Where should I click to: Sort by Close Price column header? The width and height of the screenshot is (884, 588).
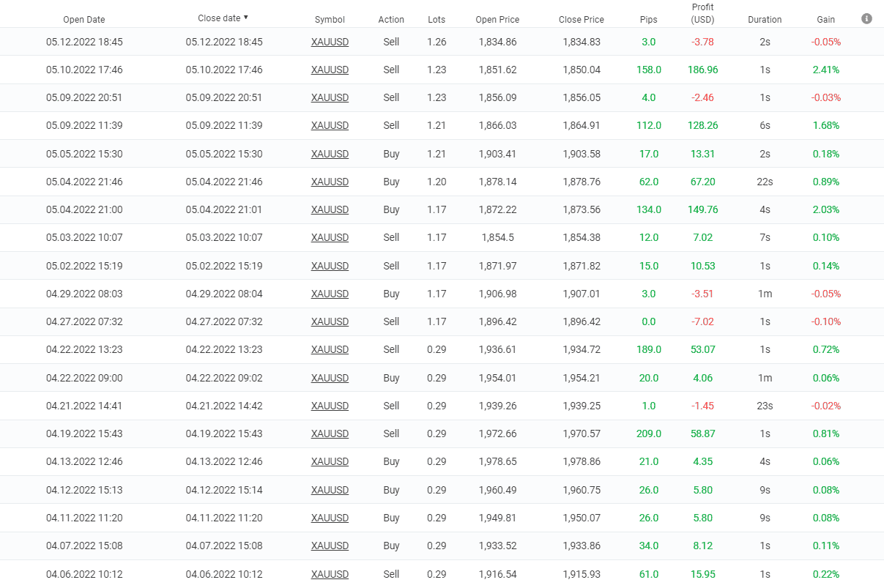pos(582,20)
